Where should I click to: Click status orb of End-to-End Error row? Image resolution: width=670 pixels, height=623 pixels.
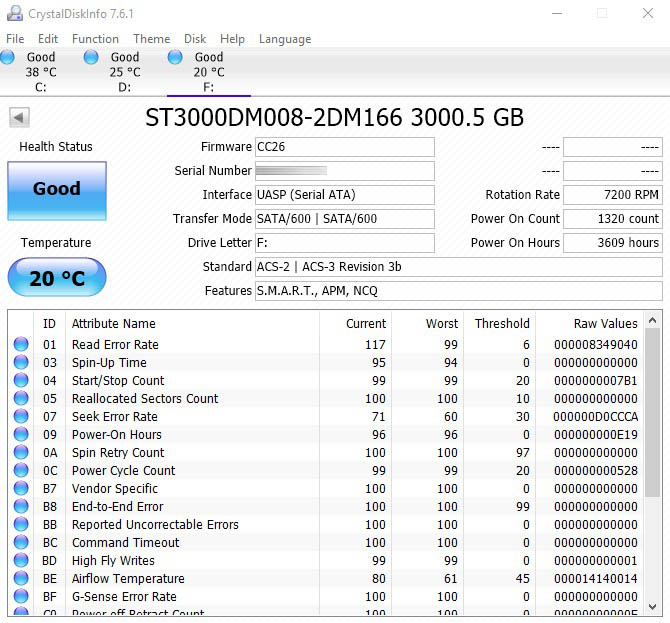[21, 506]
